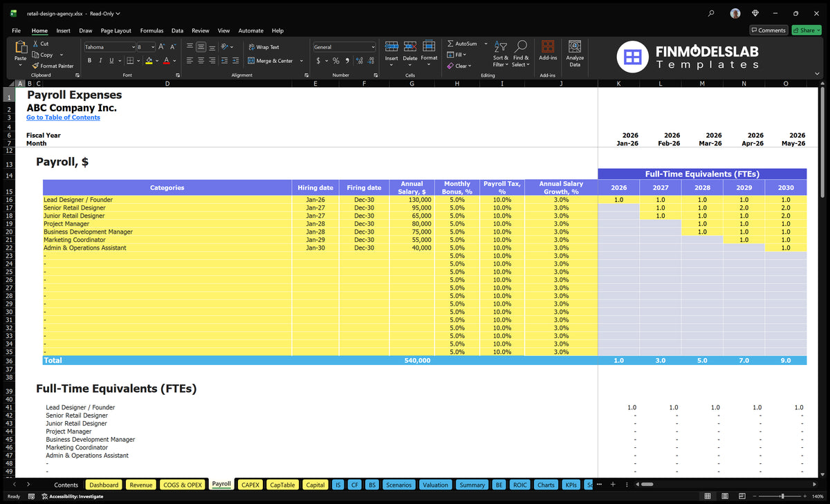
Task: Switch to the Page Layout ribbon tab
Action: [116, 30]
